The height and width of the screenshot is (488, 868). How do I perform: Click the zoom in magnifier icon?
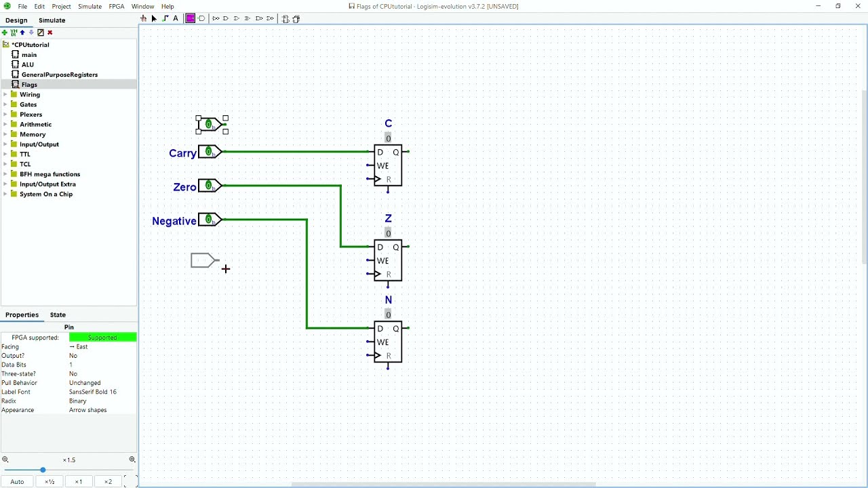[x=132, y=460]
